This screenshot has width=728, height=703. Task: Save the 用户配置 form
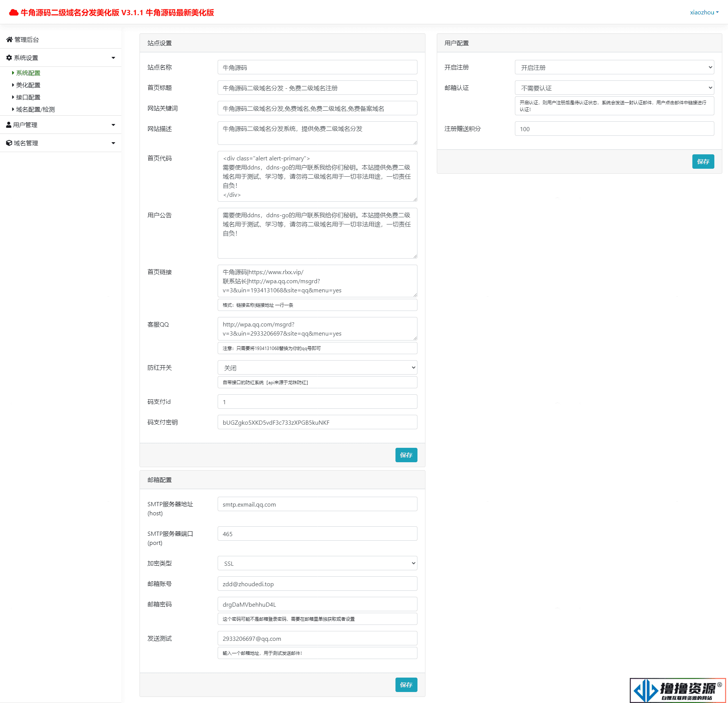pyautogui.click(x=703, y=162)
